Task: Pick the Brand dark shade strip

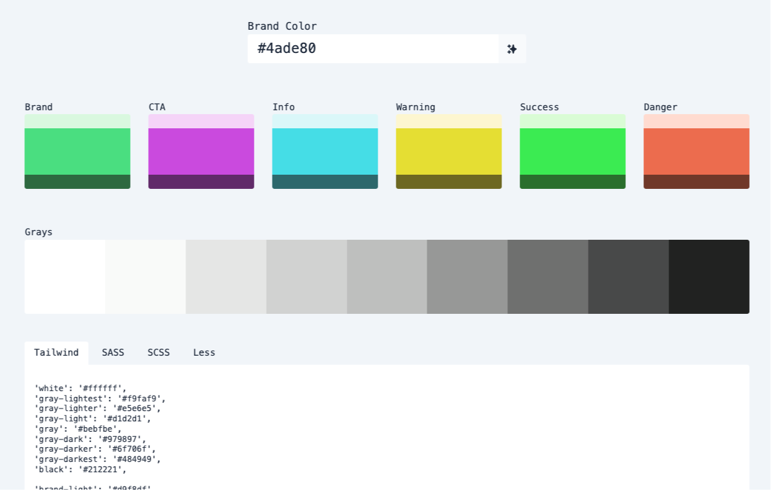Action: (78, 181)
